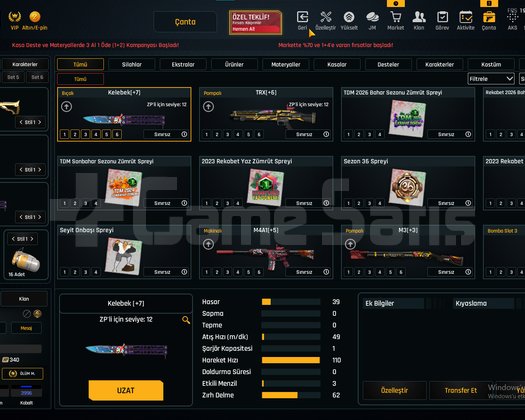
Task: Click the Tümü sub-filter button below tabs
Action: click(x=80, y=79)
